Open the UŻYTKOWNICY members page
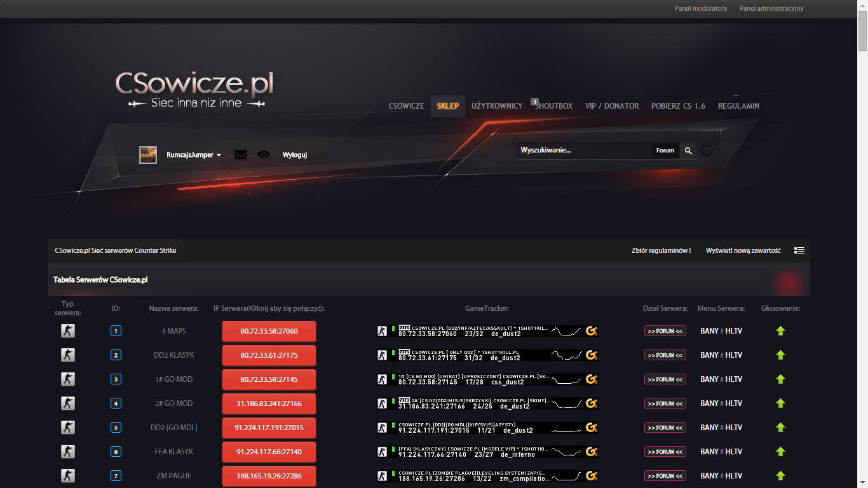 (497, 106)
